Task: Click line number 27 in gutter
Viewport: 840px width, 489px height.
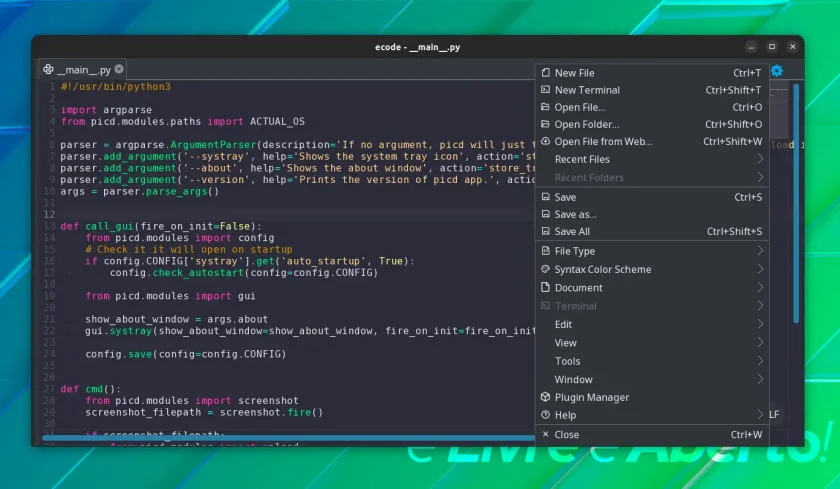Action: [49, 388]
